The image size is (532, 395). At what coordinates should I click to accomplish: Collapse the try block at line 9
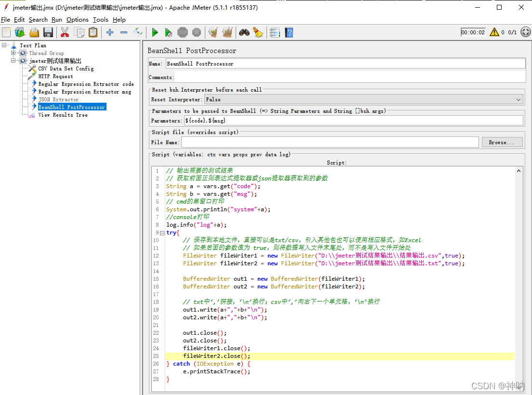[x=162, y=232]
